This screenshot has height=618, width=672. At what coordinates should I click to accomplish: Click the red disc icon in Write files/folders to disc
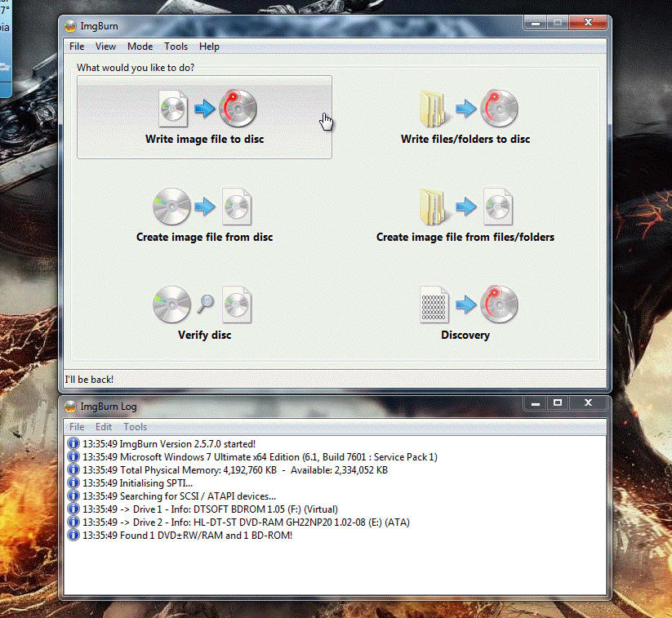[499, 109]
